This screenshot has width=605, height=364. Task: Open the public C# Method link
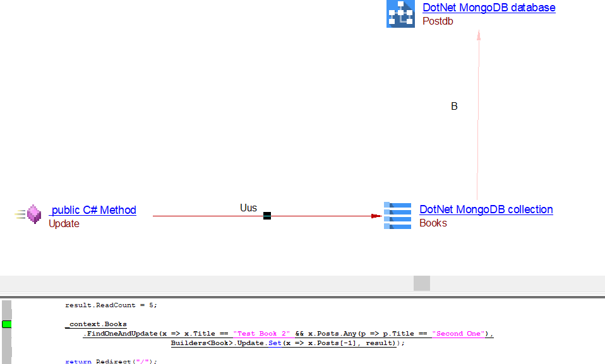93,210
